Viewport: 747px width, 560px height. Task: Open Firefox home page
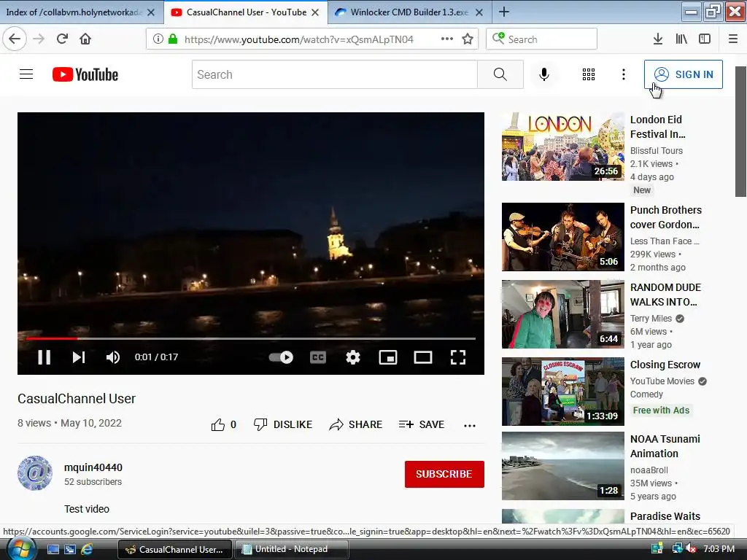click(x=85, y=39)
